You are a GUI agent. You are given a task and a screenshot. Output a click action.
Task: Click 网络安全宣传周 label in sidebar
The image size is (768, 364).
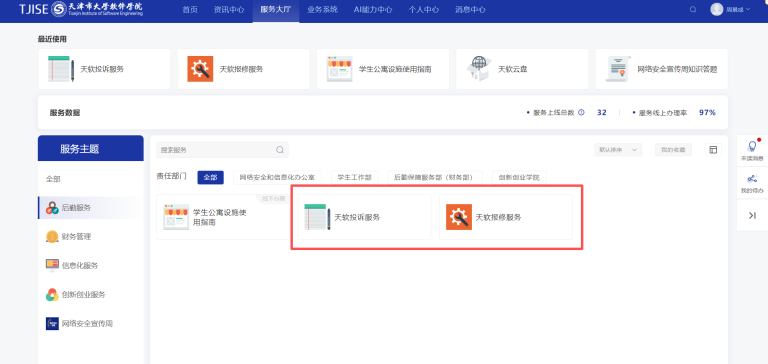87,323
